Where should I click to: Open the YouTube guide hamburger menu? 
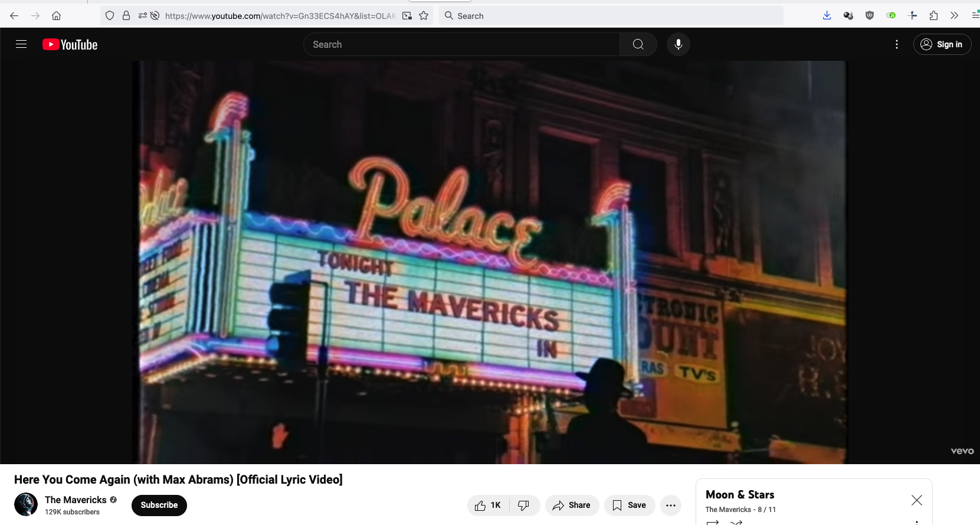click(21, 44)
